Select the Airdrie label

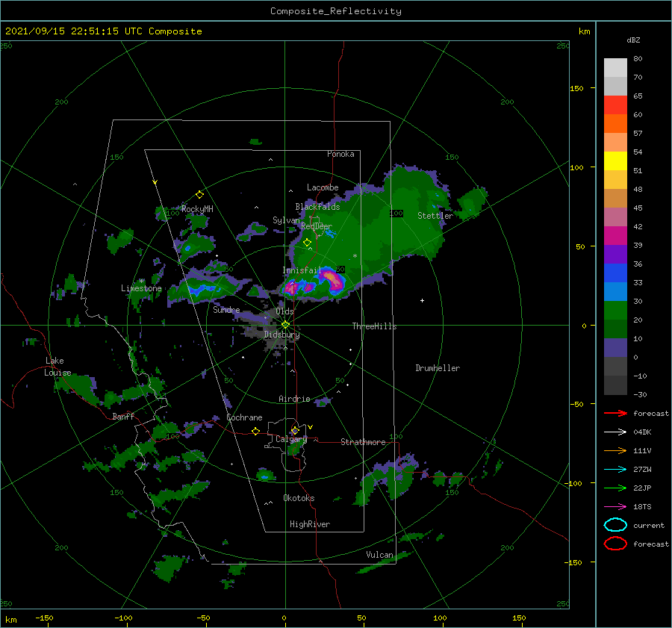click(294, 399)
